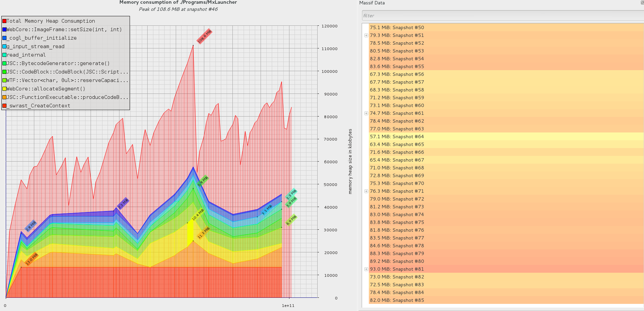
Task: Expand Snapshot #51 tree node
Action: point(366,36)
